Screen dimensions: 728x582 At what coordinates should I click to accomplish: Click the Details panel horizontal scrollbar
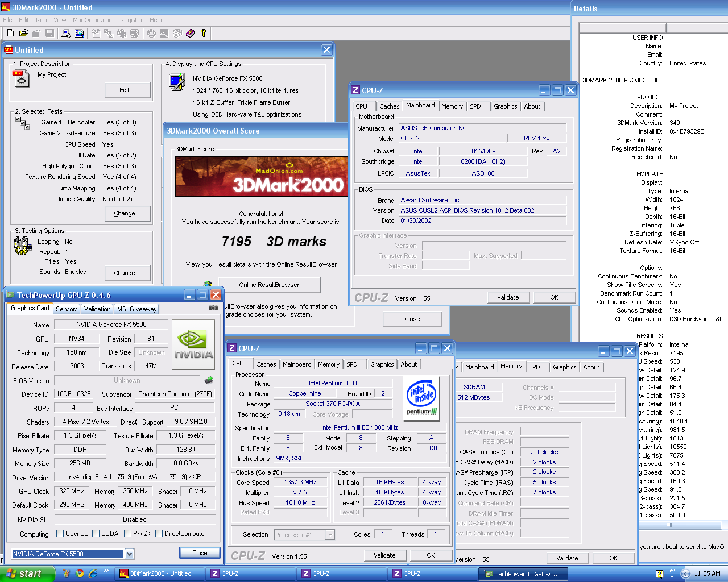(670, 525)
